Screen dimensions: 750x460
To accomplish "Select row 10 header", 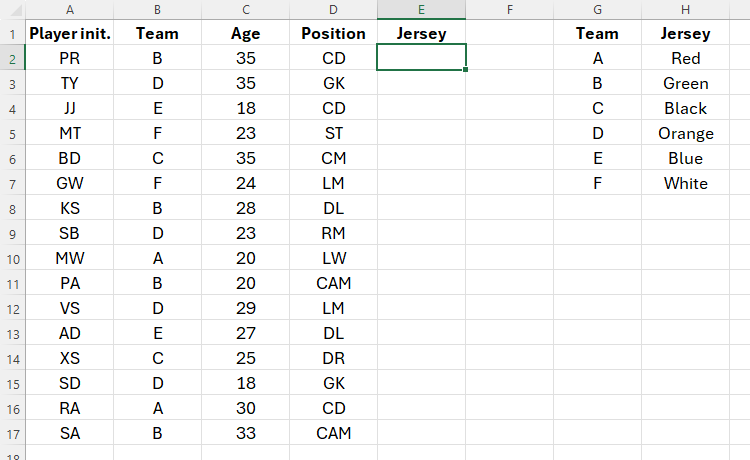I will (x=12, y=258).
